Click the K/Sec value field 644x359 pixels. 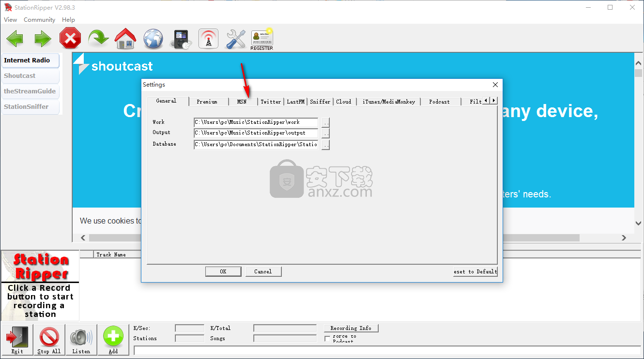tap(189, 328)
